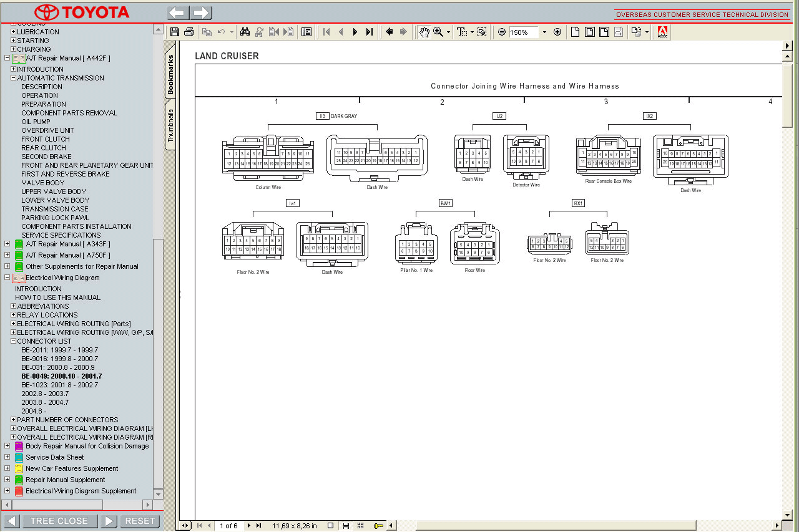Image resolution: width=799 pixels, height=532 pixels.
Task: Switch to Continuous Facing layout in status bar
Action: point(360,526)
